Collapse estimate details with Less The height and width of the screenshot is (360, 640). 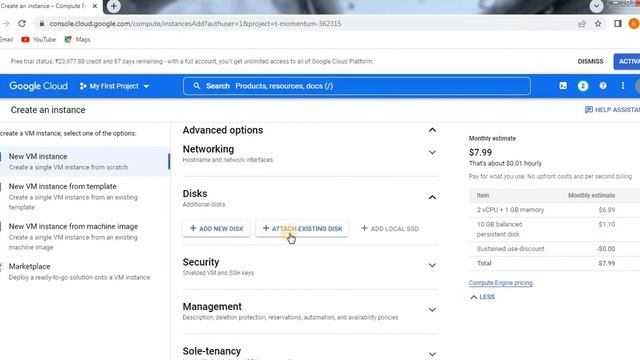482,297
